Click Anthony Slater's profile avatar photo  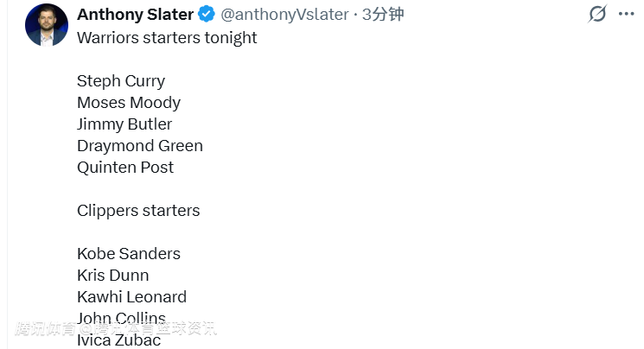coord(46,25)
